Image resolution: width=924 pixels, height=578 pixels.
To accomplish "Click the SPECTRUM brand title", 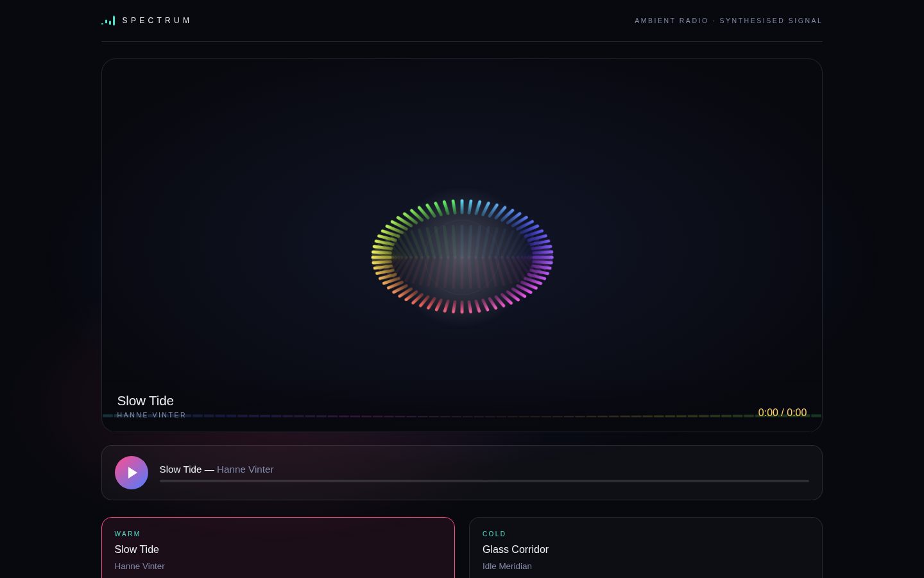I will 157,21.
